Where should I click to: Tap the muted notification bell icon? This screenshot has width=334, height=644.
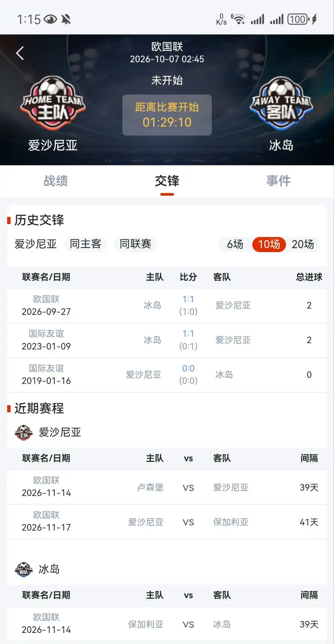click(66, 19)
